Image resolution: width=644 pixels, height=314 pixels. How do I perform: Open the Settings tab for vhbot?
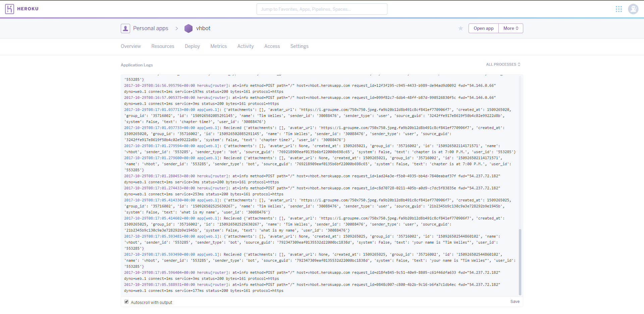point(299,46)
